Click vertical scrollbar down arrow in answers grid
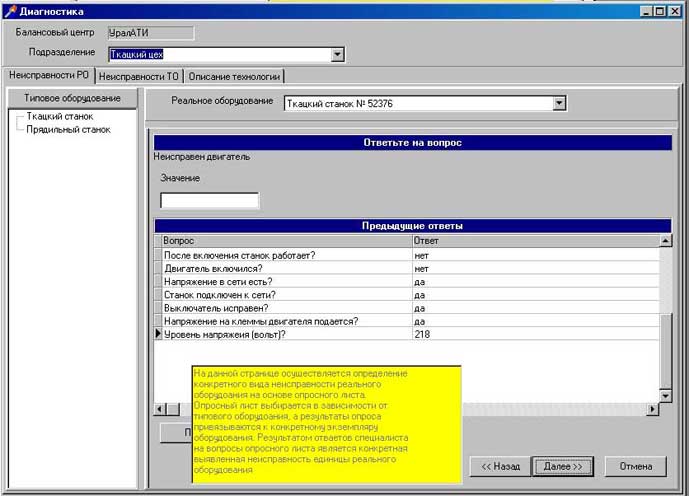 pos(665,396)
